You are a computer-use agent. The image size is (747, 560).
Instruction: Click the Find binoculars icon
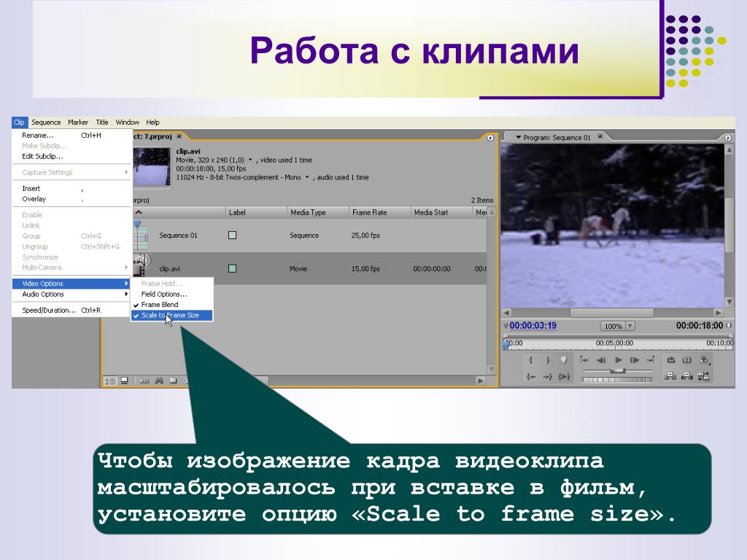(x=159, y=381)
